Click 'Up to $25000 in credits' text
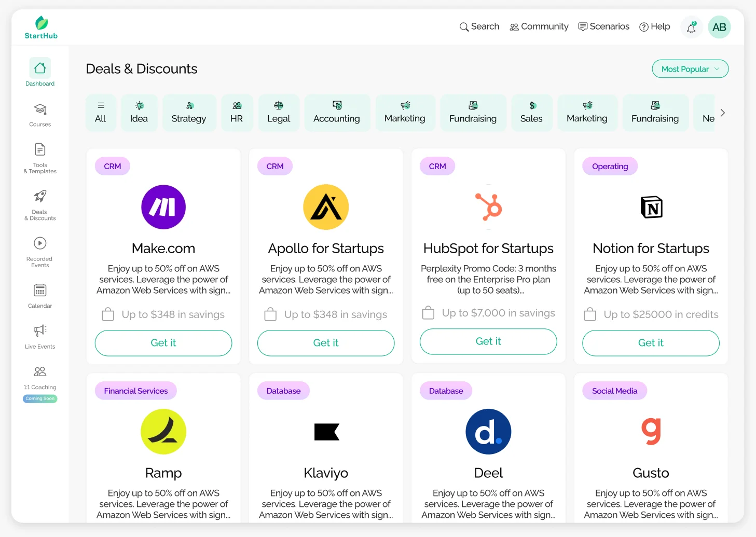The image size is (756, 537). 661,314
